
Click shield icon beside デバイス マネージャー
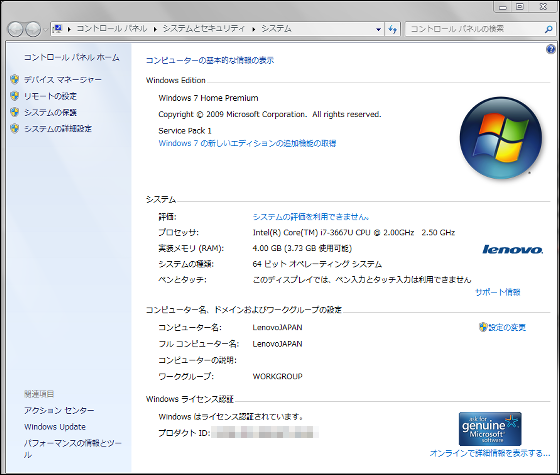click(15, 79)
